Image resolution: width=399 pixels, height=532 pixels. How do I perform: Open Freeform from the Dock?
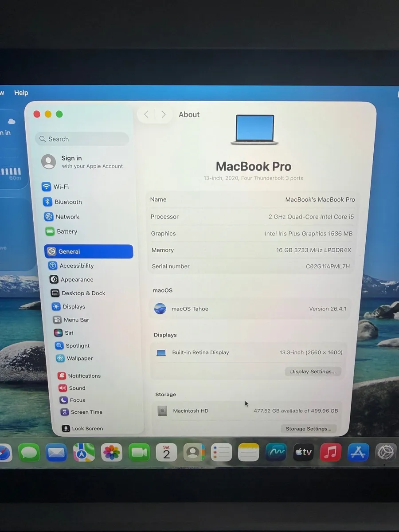click(x=276, y=453)
